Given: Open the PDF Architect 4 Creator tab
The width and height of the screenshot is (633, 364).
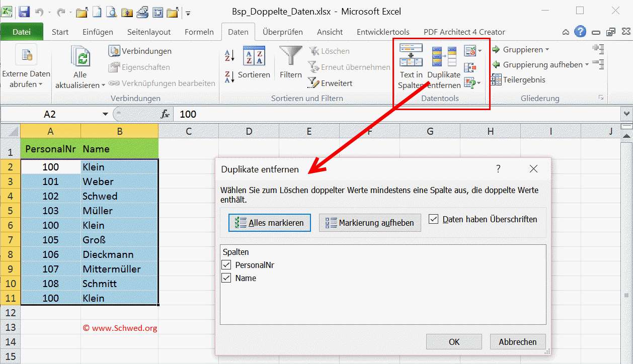Looking at the screenshot, I should [464, 32].
